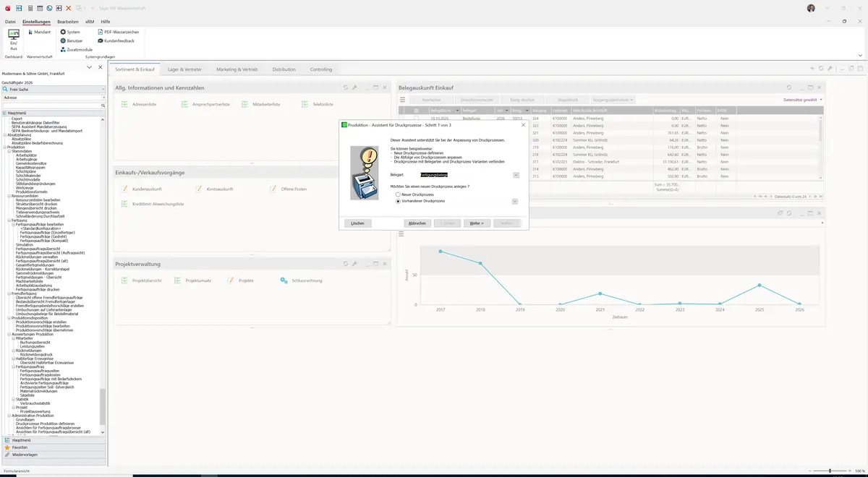
Task: Click the search input below Adresse
Action: click(x=51, y=105)
